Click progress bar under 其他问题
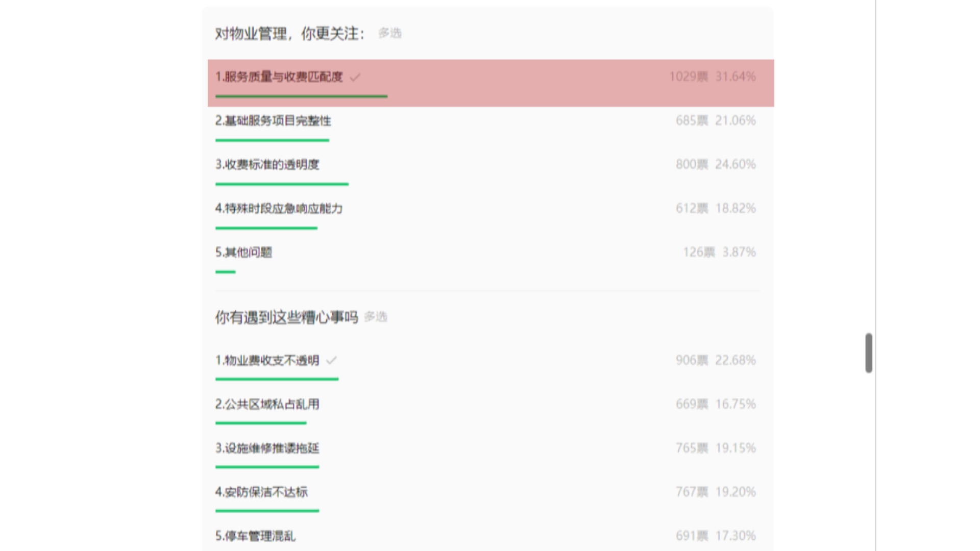The height and width of the screenshot is (551, 980). 225,271
